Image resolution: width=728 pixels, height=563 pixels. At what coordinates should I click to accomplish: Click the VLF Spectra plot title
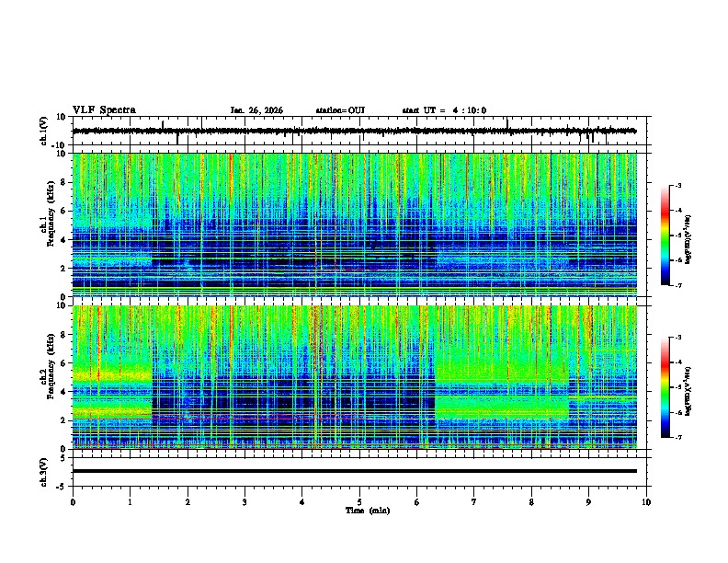(104, 110)
